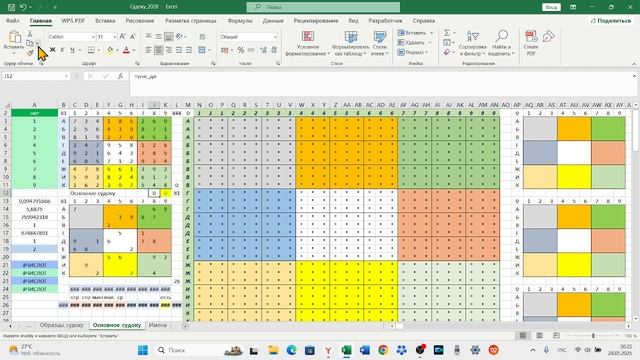Click the Wrap Text icon
The image size is (640, 360).
202,37
